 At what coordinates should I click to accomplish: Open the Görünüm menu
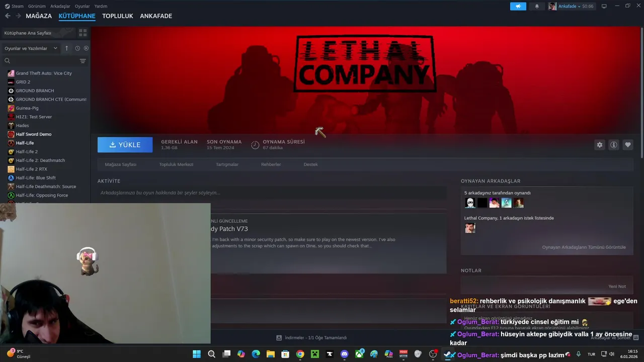[x=37, y=7]
